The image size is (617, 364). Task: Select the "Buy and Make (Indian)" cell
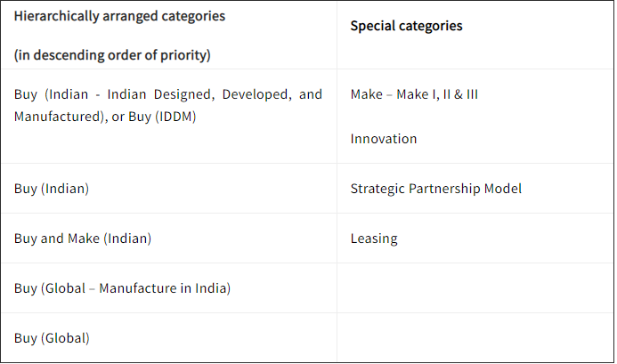point(83,239)
